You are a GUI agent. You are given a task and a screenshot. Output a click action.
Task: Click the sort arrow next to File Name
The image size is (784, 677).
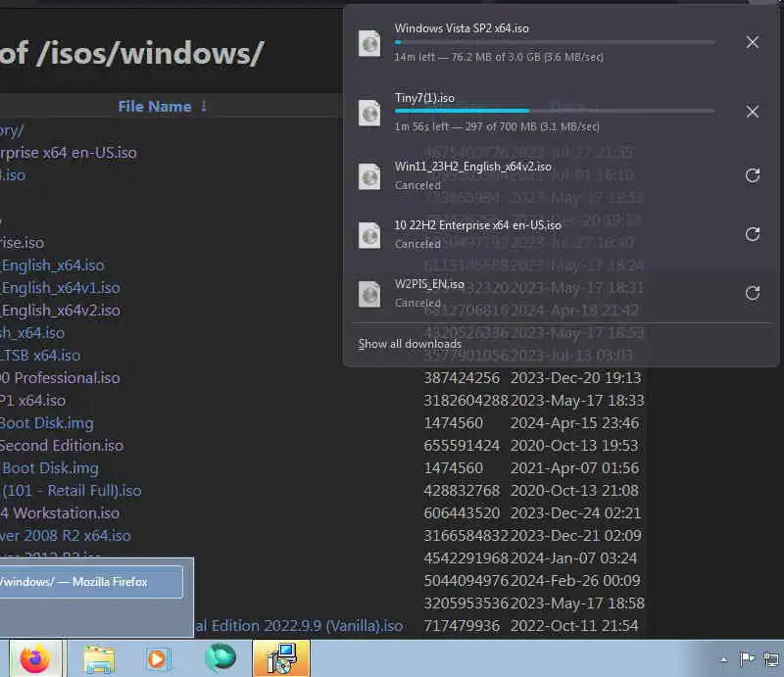coord(204,106)
